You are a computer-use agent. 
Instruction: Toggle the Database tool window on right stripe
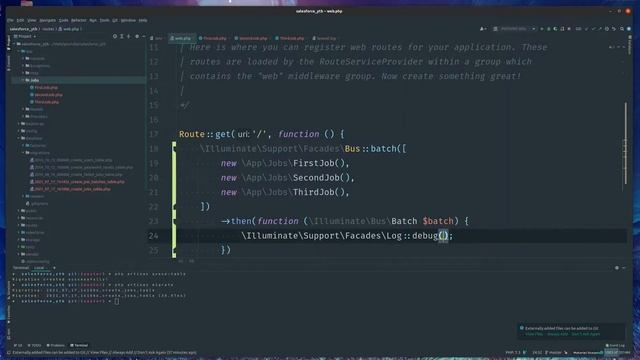tap(630, 44)
